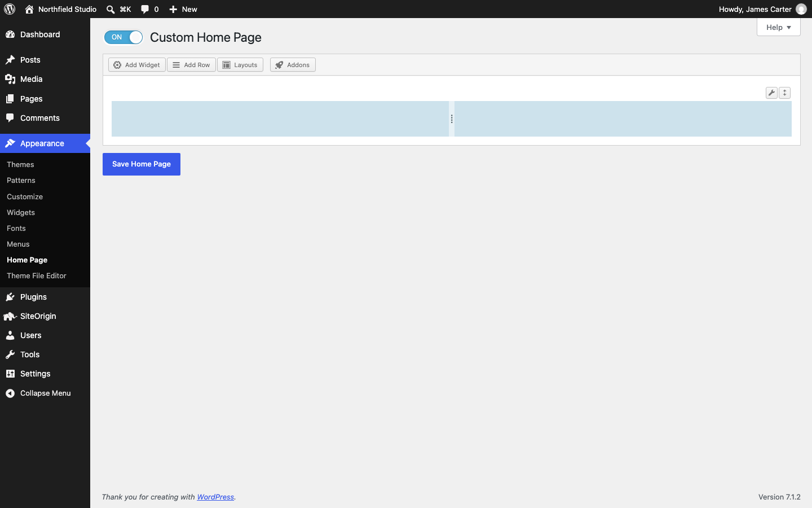Follow the WordPress footer link
812x508 pixels.
(x=215, y=497)
